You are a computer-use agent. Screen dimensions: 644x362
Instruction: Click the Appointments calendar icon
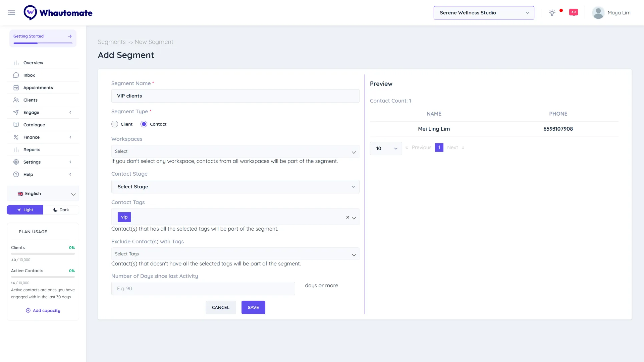coord(16,87)
